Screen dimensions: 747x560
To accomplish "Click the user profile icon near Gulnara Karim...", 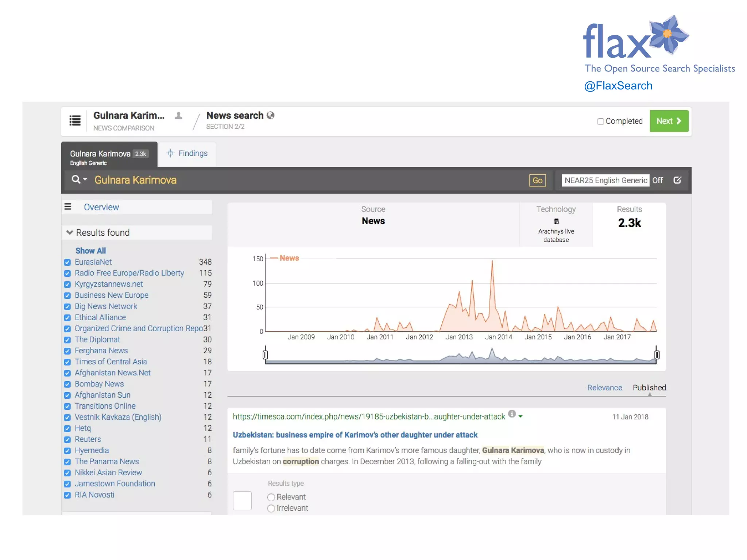I will point(178,116).
